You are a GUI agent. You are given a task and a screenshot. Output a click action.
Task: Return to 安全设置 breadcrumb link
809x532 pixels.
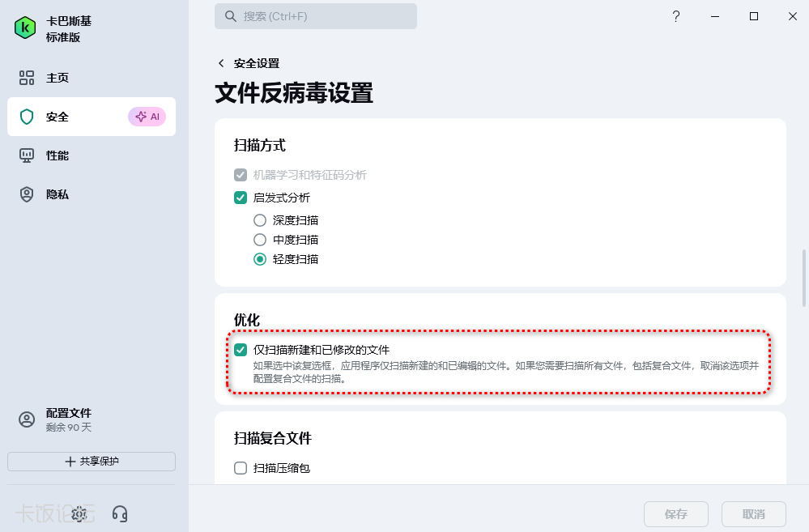point(257,63)
